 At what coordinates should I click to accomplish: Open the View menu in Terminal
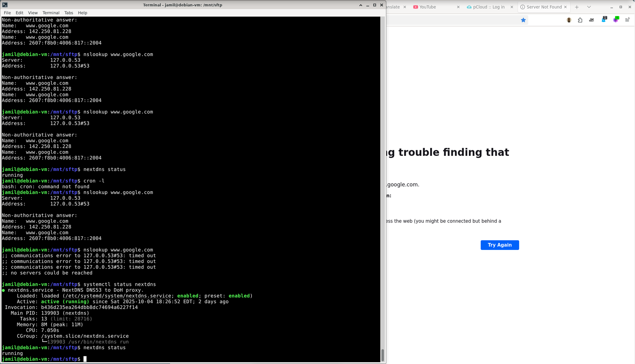[x=33, y=13]
